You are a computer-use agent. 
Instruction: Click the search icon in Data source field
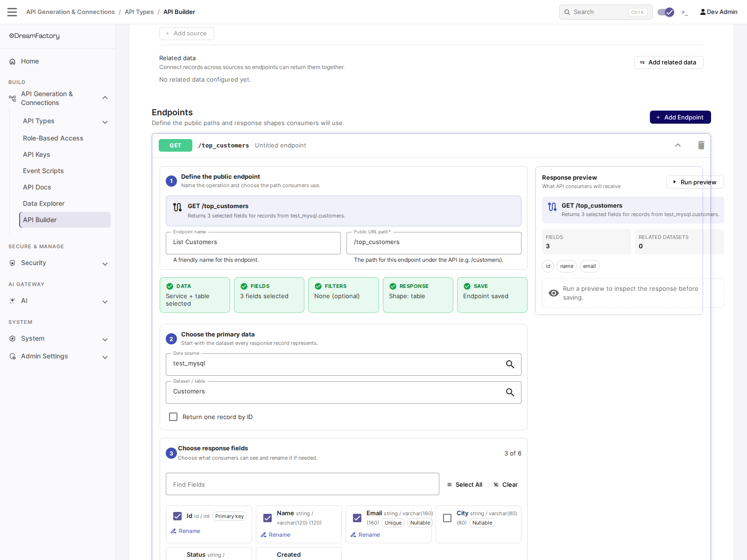pyautogui.click(x=510, y=364)
